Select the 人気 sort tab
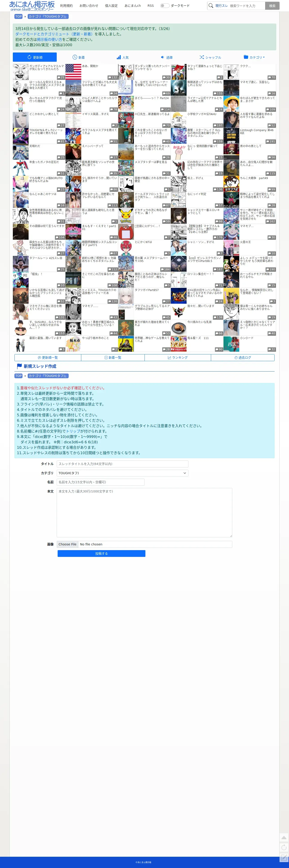 [123, 57]
